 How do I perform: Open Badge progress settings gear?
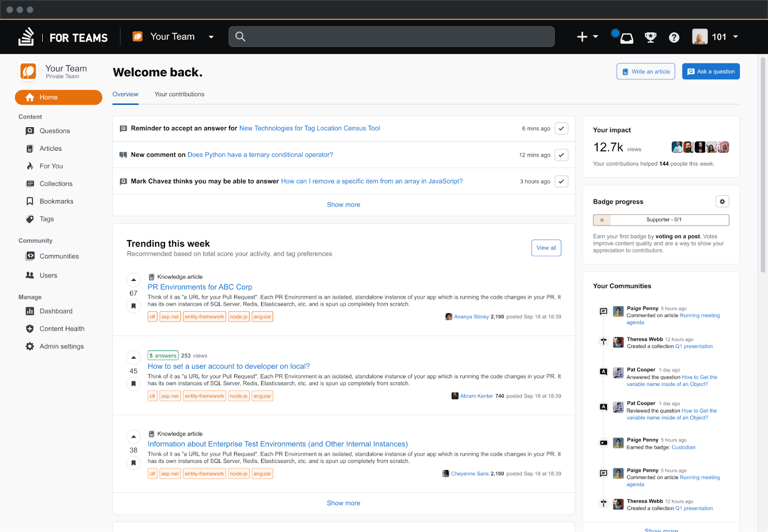722,201
